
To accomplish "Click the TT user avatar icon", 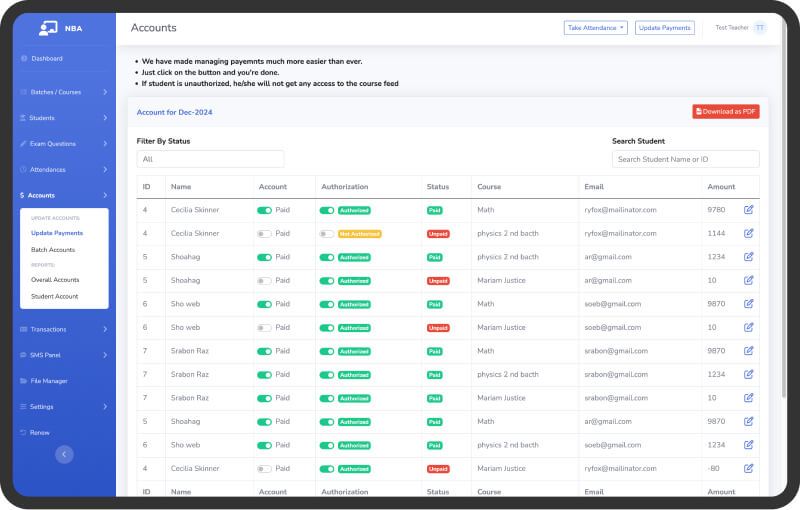I will 760,28.
